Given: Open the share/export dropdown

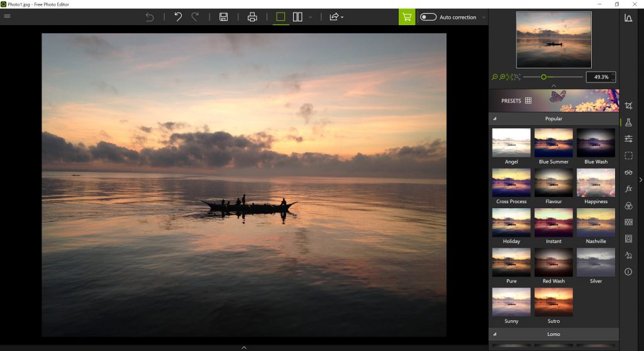Looking at the screenshot, I should click(x=336, y=17).
